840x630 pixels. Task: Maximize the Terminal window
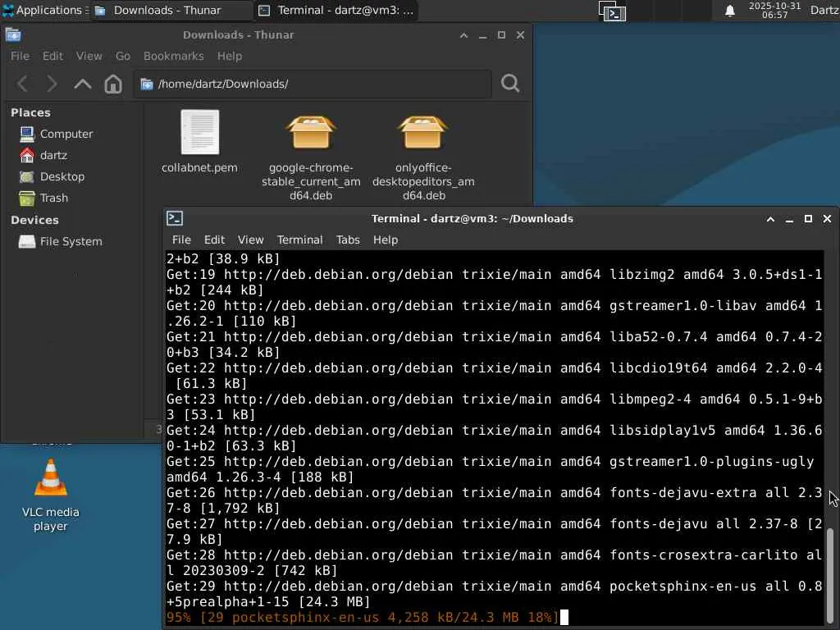click(x=808, y=219)
